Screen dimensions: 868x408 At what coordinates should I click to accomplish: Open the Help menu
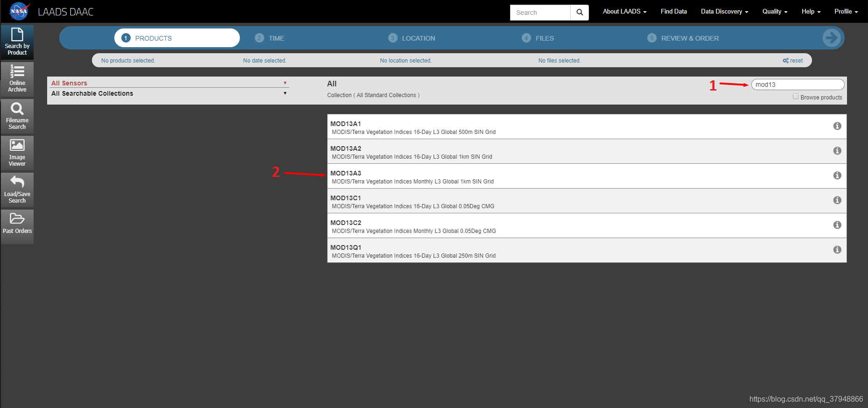811,12
